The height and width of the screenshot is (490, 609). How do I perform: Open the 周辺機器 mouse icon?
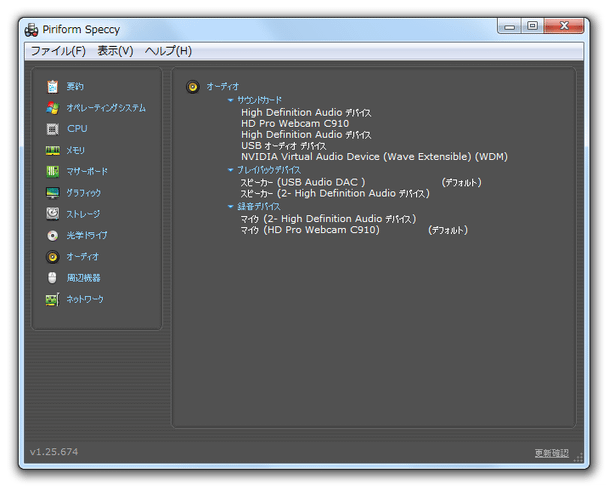(x=52, y=278)
